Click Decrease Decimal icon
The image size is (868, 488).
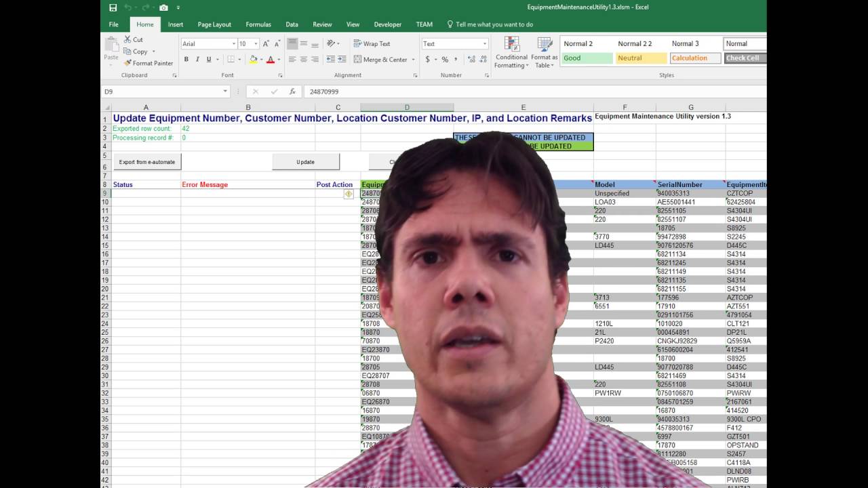pos(482,60)
